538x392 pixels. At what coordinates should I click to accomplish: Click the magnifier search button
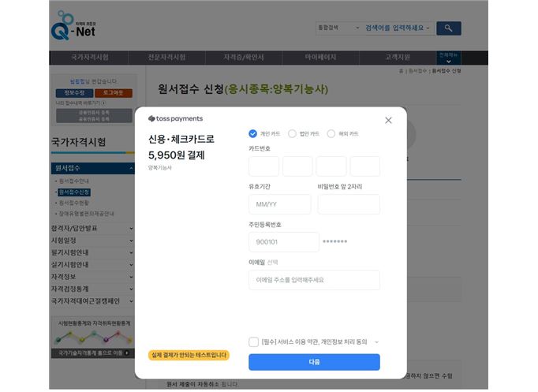pos(448,28)
